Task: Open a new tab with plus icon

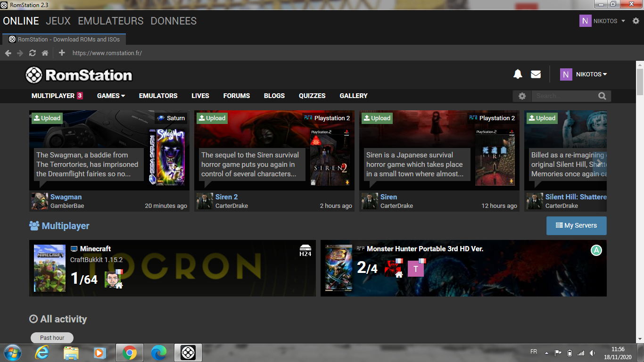Action: [x=62, y=53]
